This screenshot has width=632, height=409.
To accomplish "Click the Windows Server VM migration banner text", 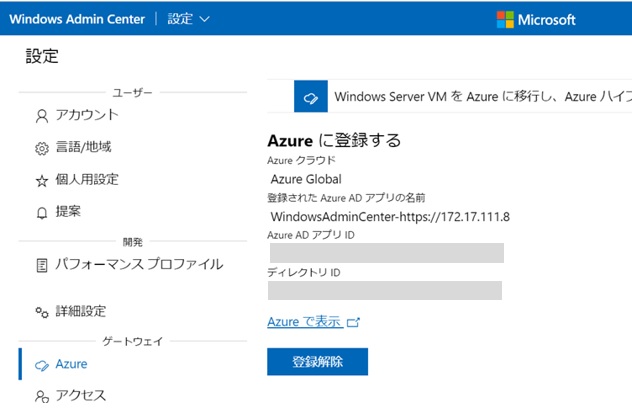I will tap(482, 98).
